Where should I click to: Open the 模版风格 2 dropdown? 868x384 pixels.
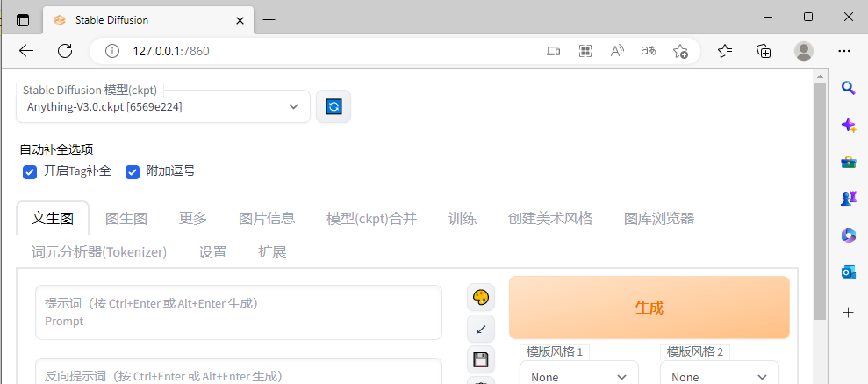(719, 377)
